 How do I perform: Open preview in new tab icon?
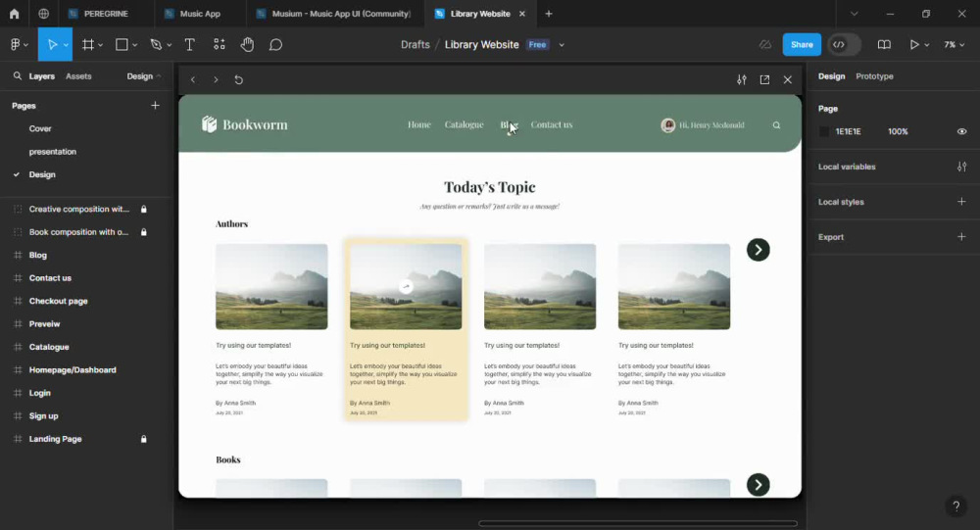(x=764, y=79)
